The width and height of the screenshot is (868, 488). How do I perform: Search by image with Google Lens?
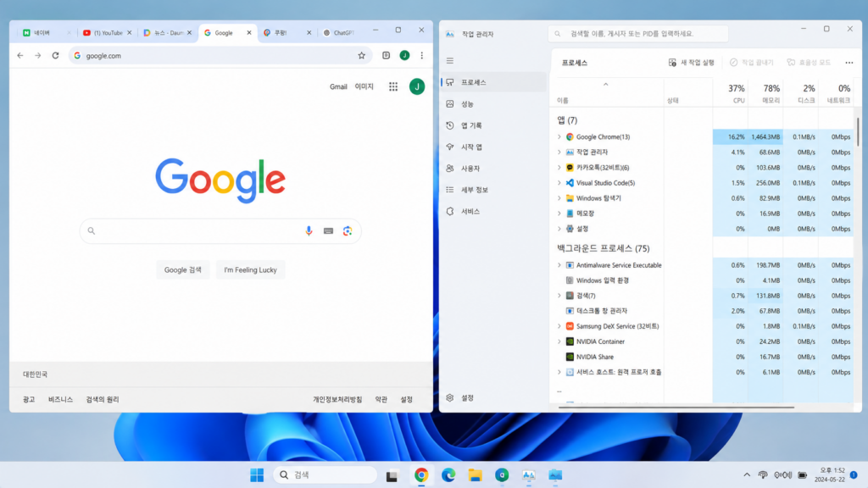click(x=347, y=230)
